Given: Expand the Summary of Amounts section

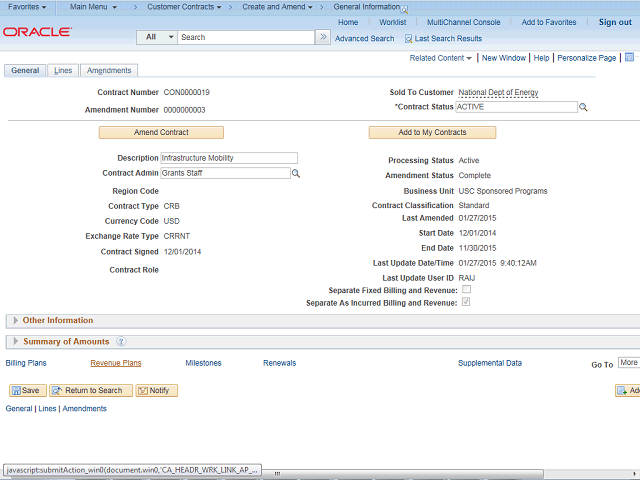Looking at the screenshot, I should click(14, 342).
